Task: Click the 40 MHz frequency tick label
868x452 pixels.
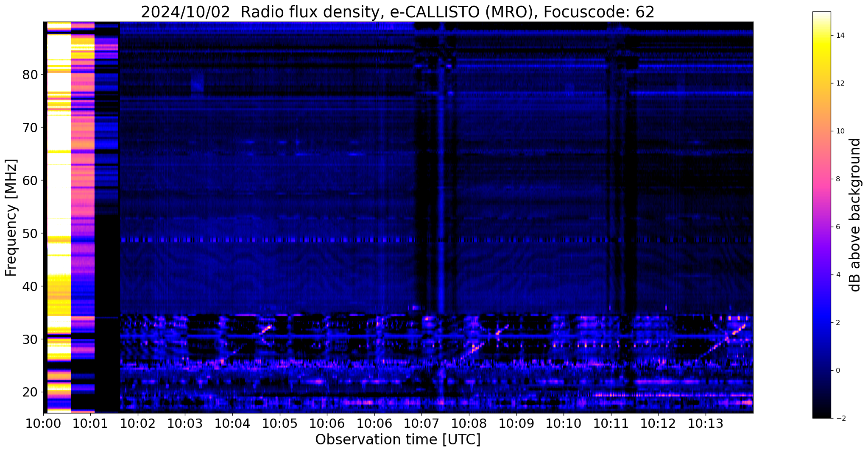Action: (30, 286)
